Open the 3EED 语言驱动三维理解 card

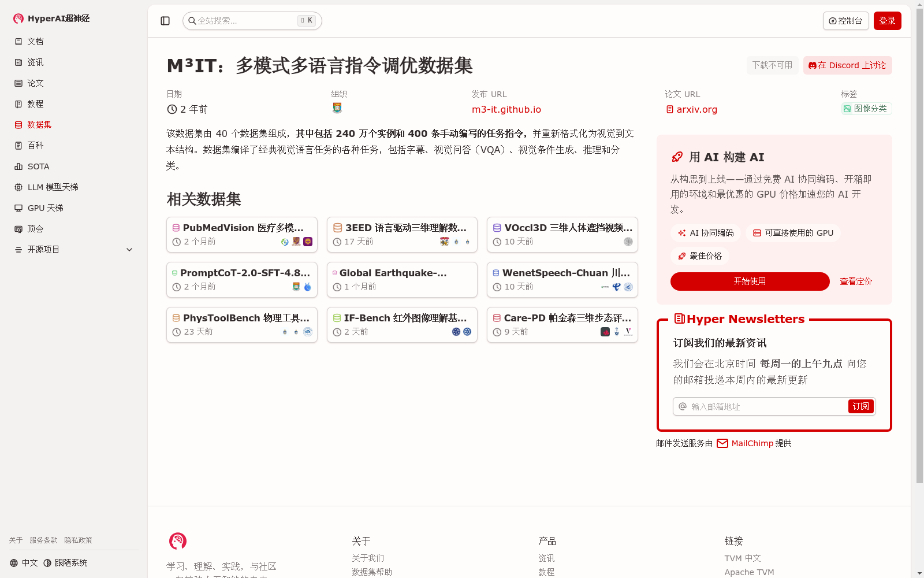[x=402, y=235]
